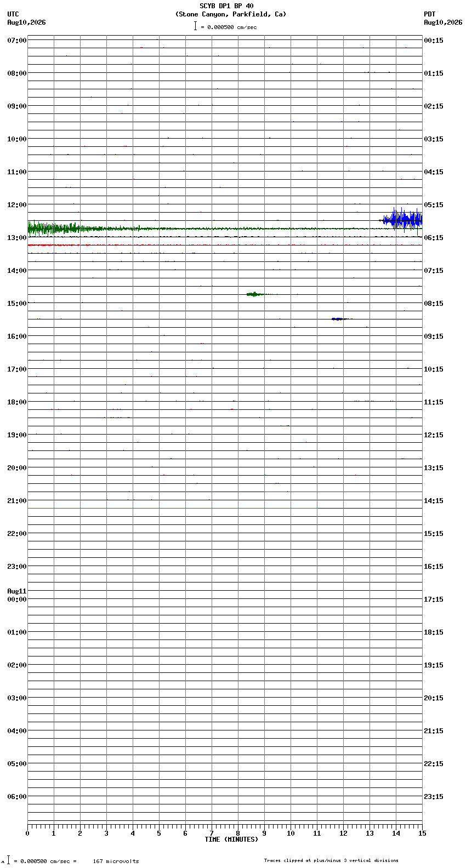The width and height of the screenshot is (466, 868).
Task: Click the 14:15 PDT row label
Action: click(434, 501)
